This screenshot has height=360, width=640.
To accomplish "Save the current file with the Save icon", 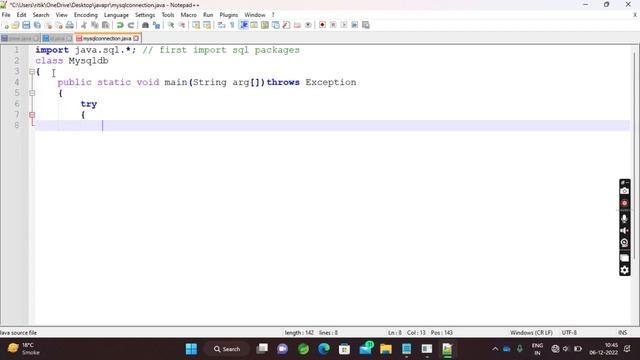I will (26, 25).
